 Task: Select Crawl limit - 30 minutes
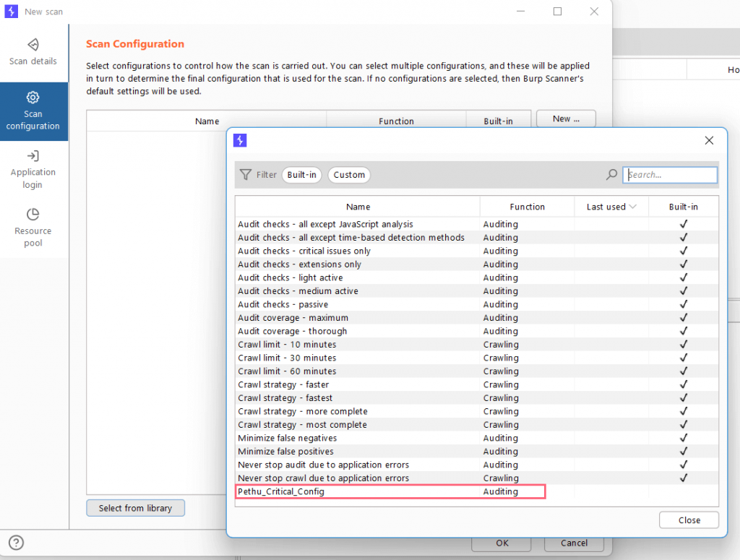point(477,358)
